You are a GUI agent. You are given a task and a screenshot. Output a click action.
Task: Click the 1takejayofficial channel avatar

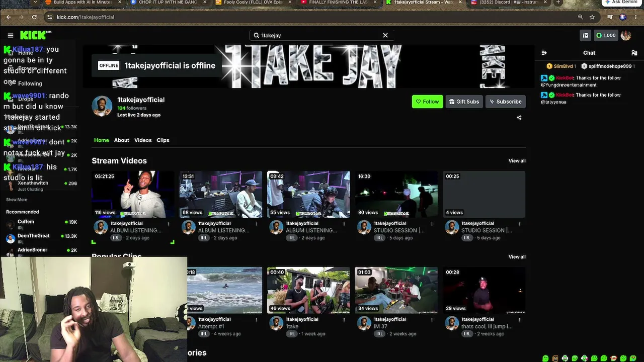click(102, 106)
